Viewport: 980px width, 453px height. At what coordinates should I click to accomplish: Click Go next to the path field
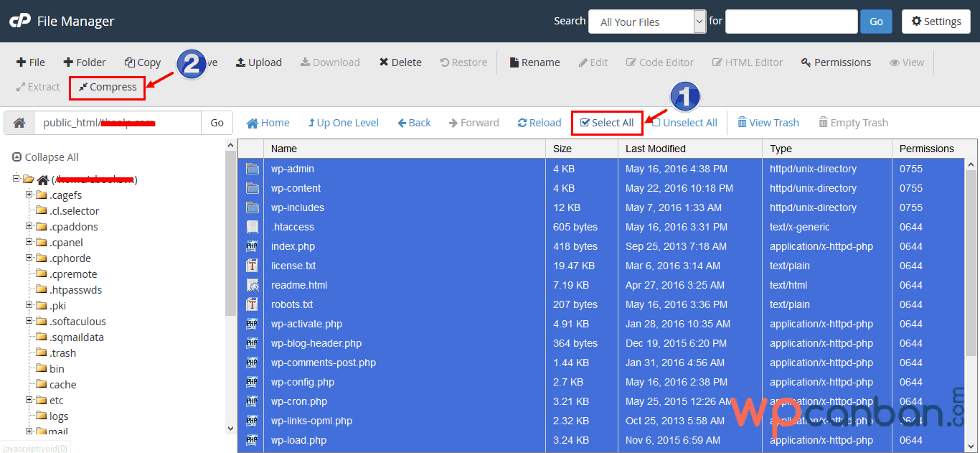click(217, 123)
